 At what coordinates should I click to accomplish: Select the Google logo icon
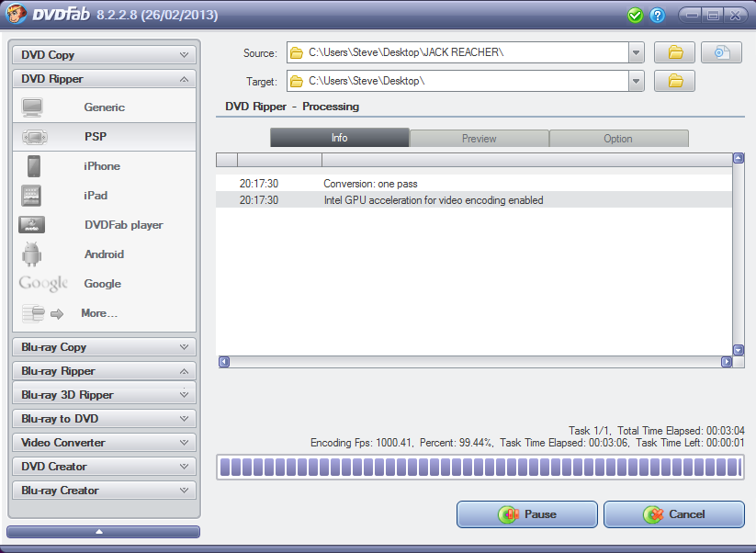tap(43, 284)
